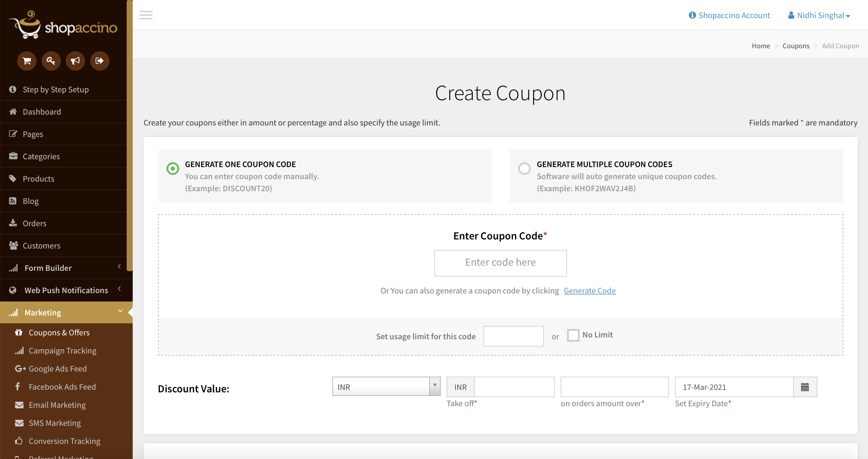Click the sign-out arrow icon
Screen dimensions: 868x459
point(100,61)
